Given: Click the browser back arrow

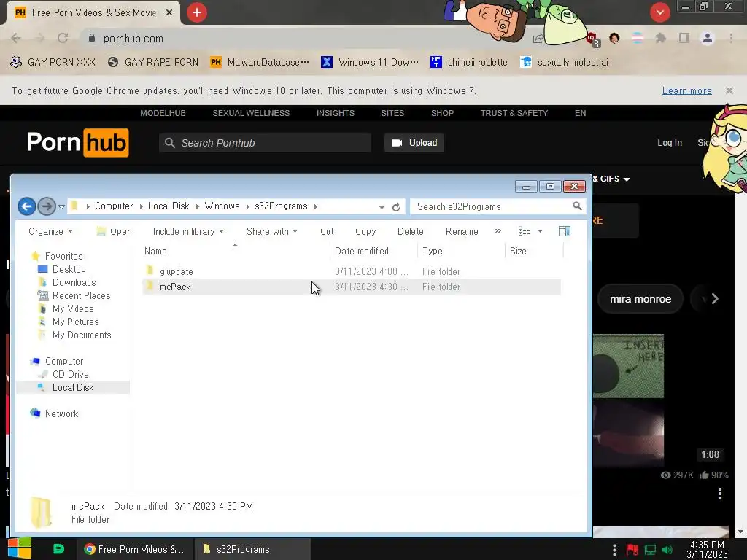Looking at the screenshot, I should (16, 38).
